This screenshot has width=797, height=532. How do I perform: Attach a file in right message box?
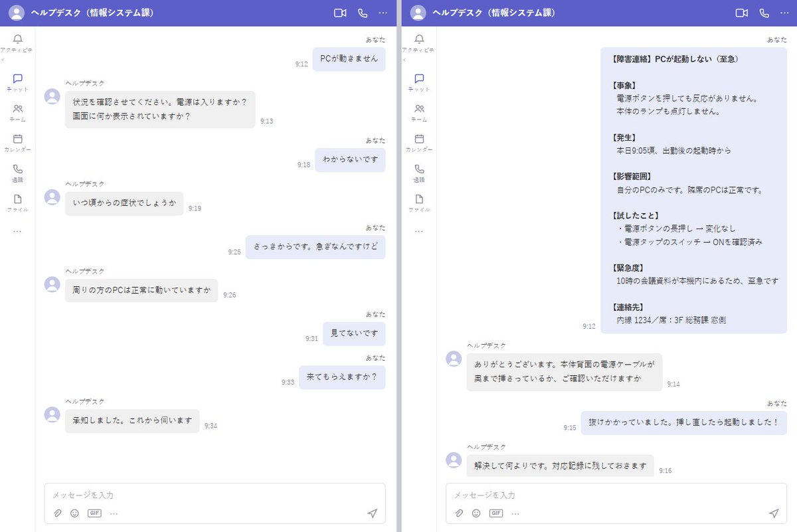click(460, 513)
